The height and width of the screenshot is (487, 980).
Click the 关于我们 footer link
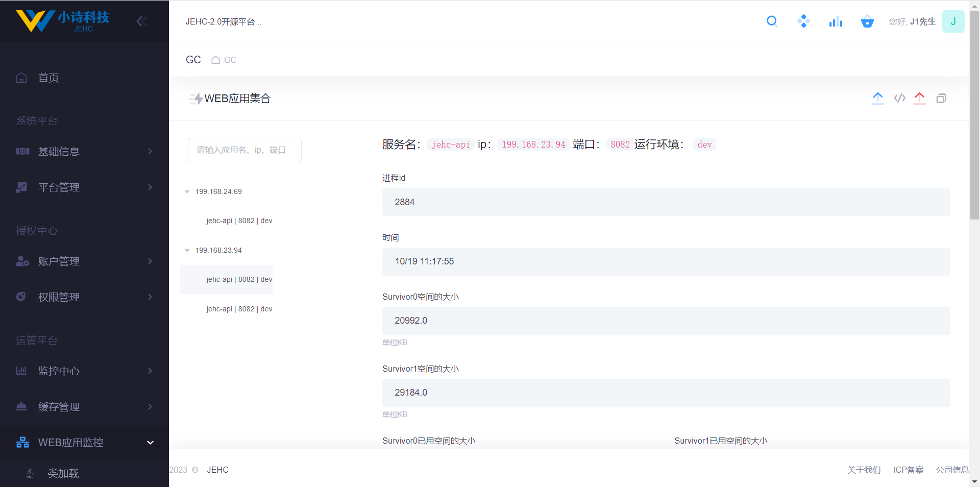coord(864,470)
